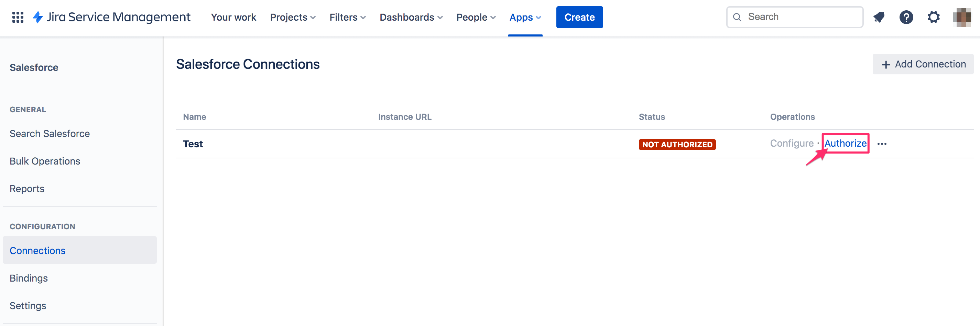
Task: Open Bulk Operations in sidebar
Action: [45, 161]
